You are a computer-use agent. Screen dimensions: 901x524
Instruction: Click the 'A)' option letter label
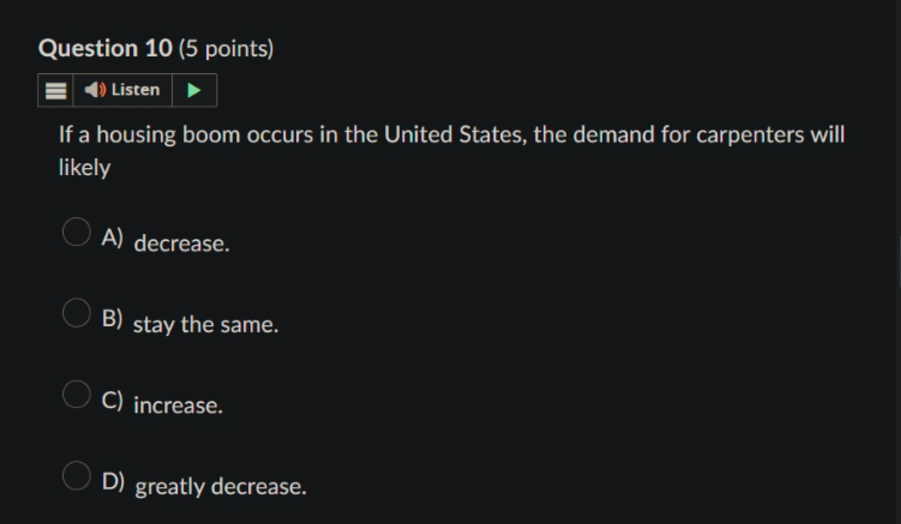pyautogui.click(x=112, y=237)
